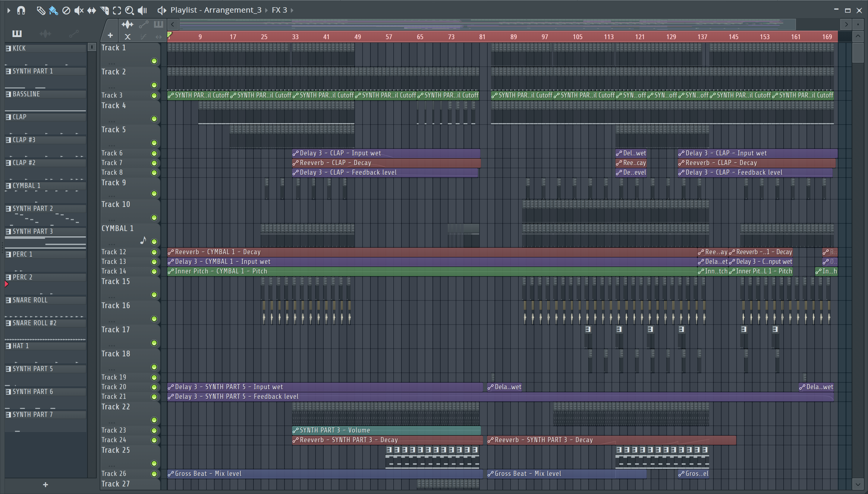
Task: Click the picker panel scrollbar handle
Action: point(92,47)
